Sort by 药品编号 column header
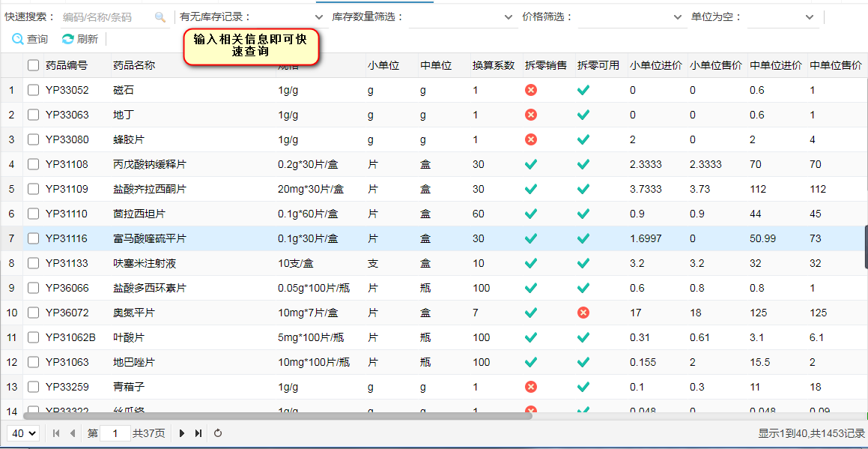 click(x=67, y=65)
